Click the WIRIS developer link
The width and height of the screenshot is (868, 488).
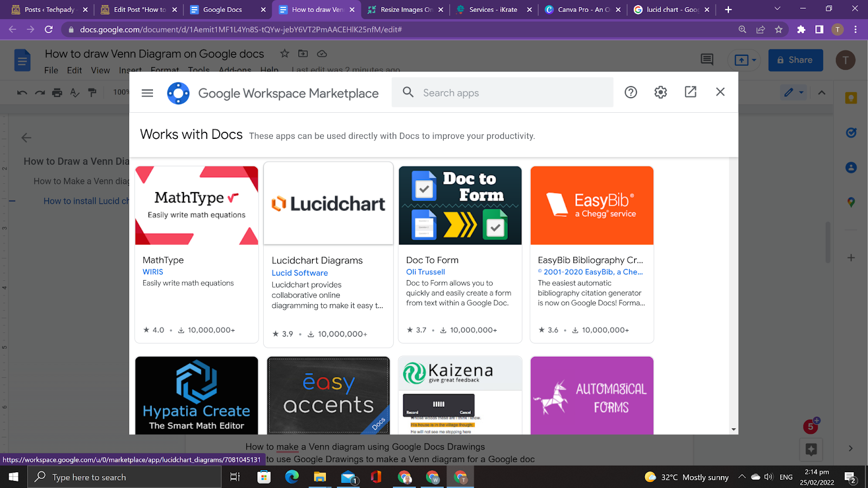(x=153, y=272)
